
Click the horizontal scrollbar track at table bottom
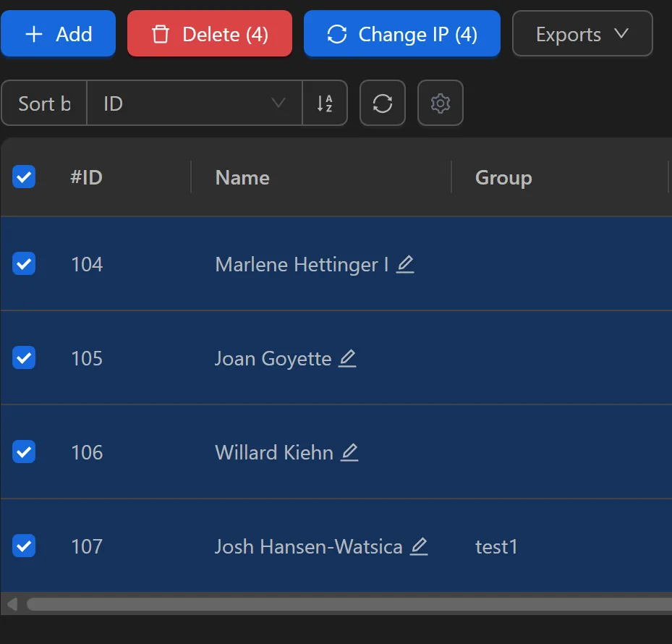click(347, 604)
